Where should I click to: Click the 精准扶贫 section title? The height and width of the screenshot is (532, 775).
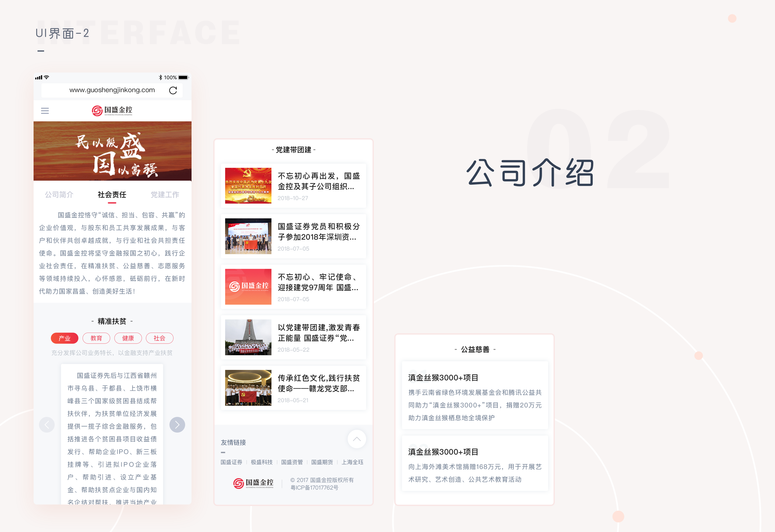pos(112,321)
